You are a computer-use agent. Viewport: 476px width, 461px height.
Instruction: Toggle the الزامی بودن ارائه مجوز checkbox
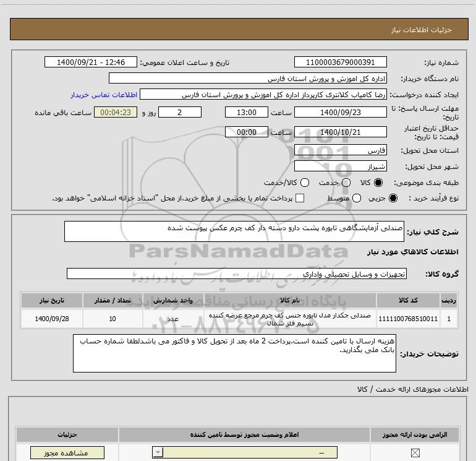point(415,453)
